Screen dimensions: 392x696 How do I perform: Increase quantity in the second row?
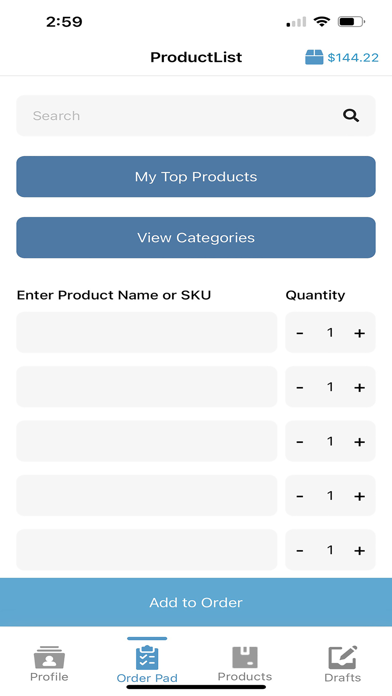click(359, 388)
